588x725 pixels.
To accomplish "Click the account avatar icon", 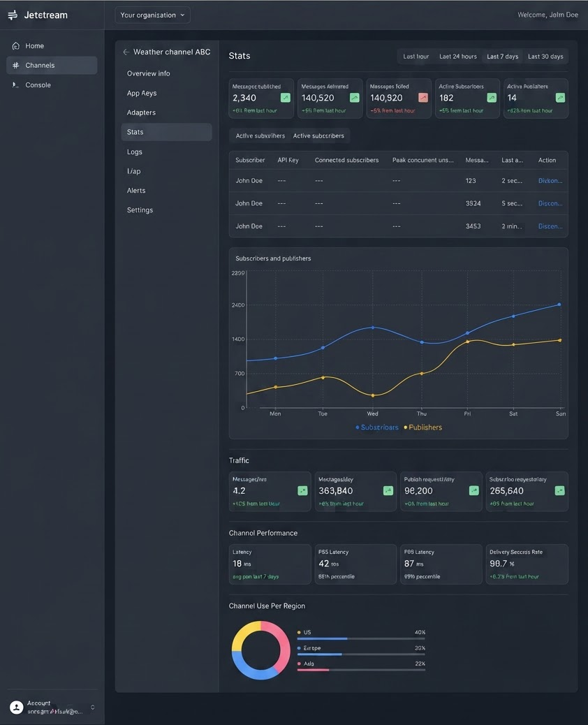I will [x=17, y=707].
